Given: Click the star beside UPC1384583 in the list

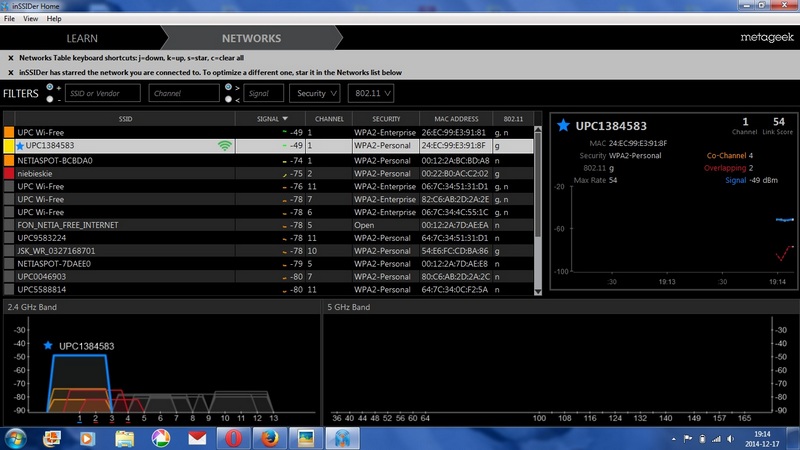Looking at the screenshot, I should pos(20,146).
